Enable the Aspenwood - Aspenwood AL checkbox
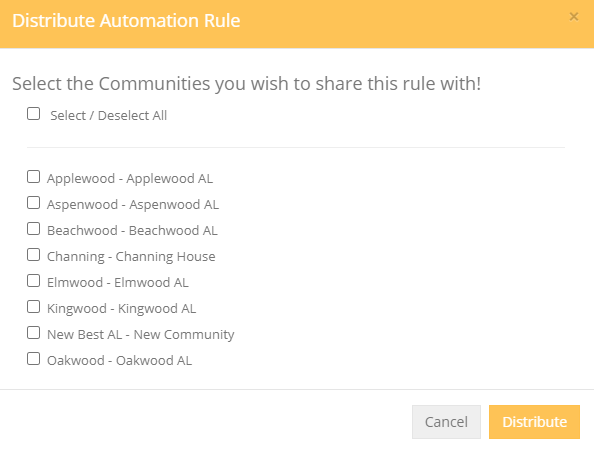Screen dimensions: 594x449 pos(33,203)
